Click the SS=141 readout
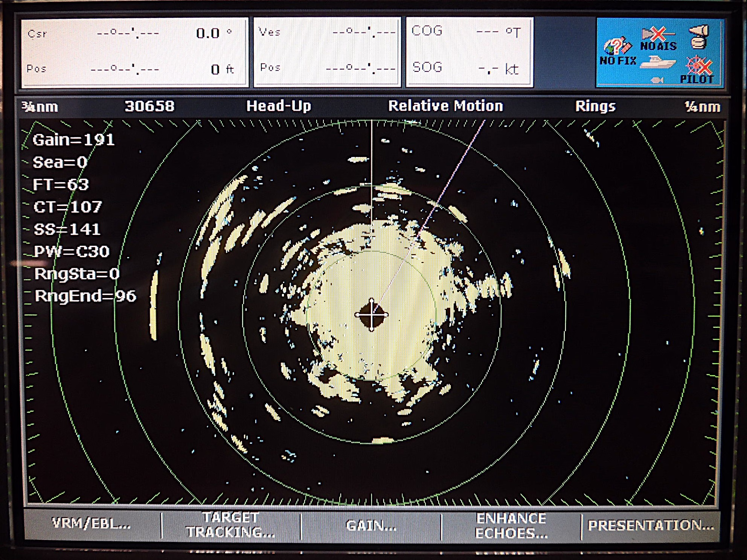The image size is (747, 560). pyautogui.click(x=67, y=229)
